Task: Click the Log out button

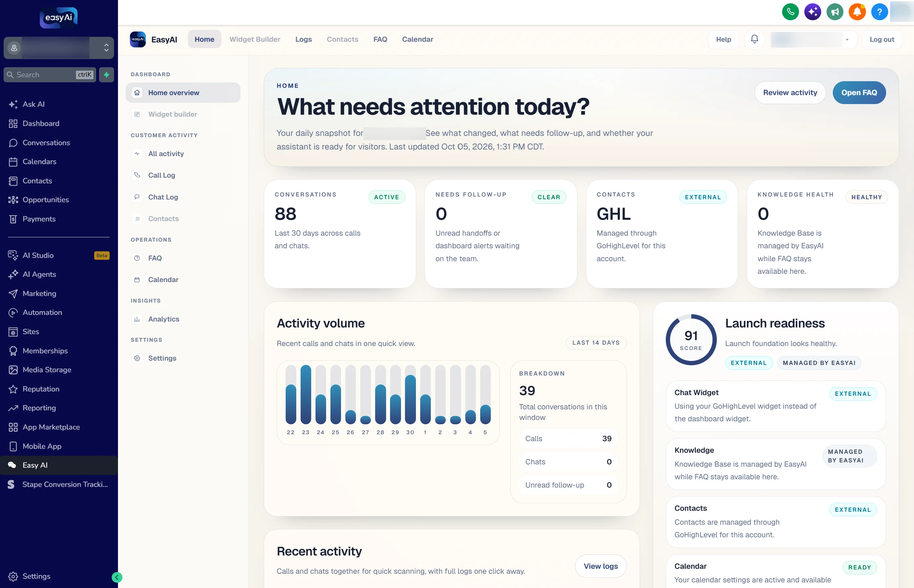Action: pos(882,39)
